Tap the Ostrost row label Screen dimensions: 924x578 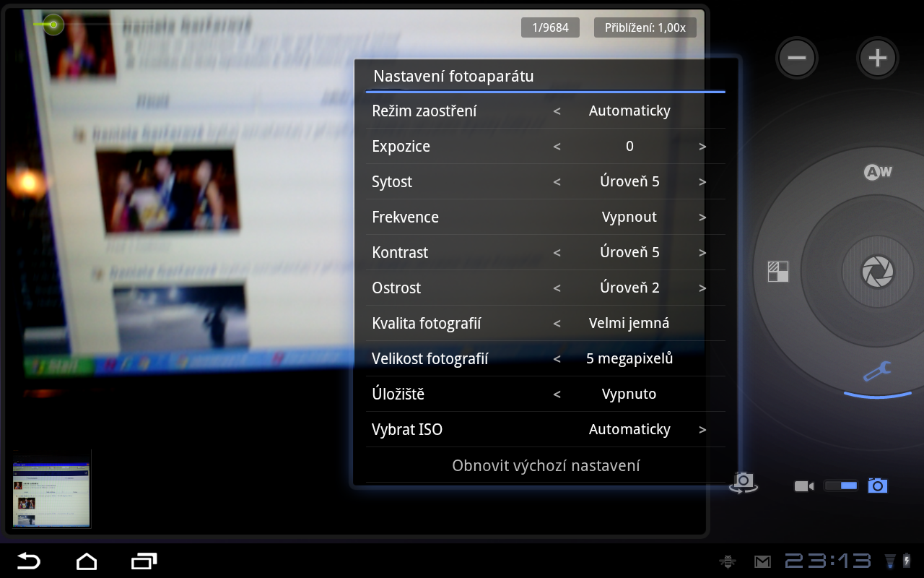point(396,288)
